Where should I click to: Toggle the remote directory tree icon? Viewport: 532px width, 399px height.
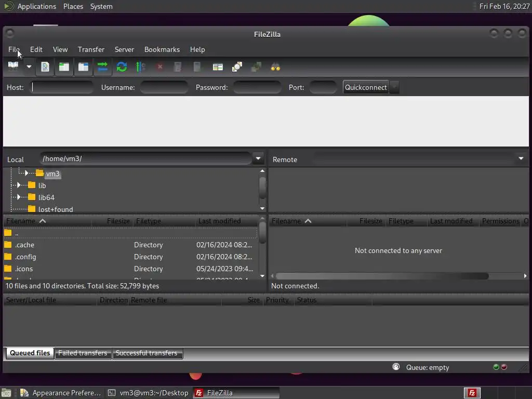pos(83,66)
